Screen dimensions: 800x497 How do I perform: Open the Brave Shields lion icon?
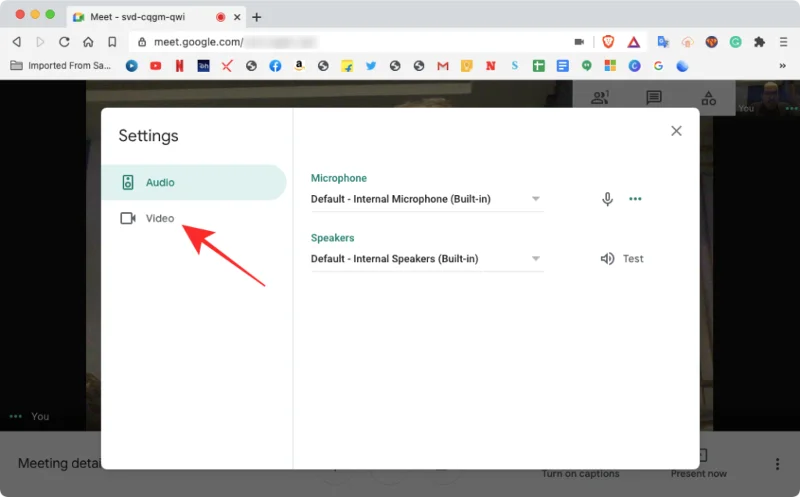pyautogui.click(x=607, y=42)
